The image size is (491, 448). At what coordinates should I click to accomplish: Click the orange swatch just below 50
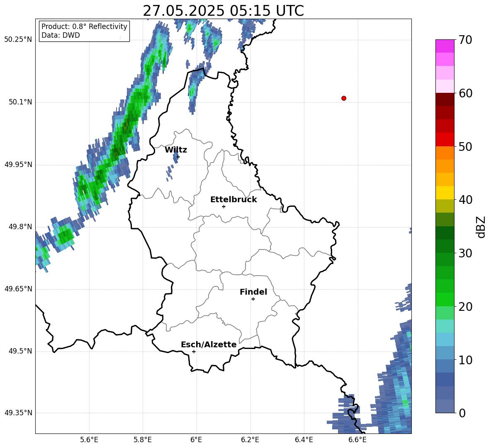coord(445,153)
